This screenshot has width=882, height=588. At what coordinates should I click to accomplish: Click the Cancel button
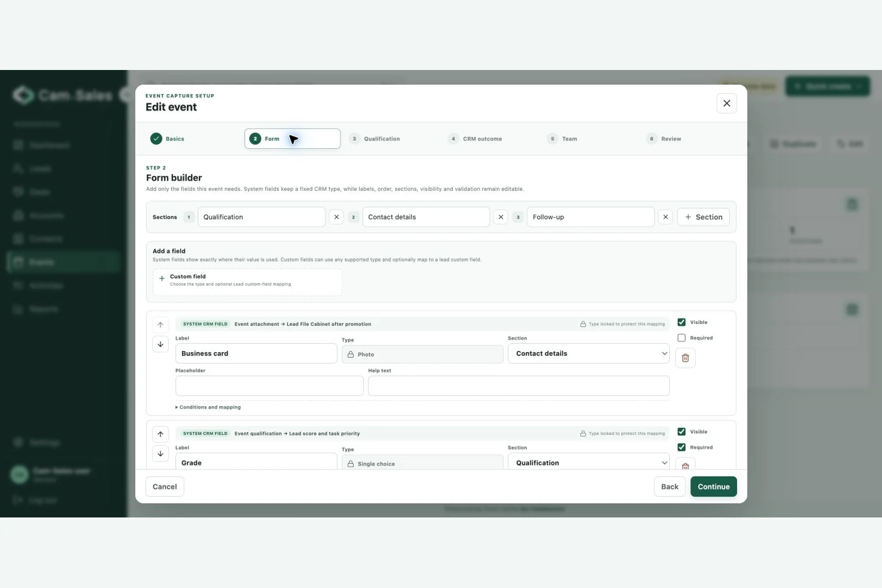tap(165, 487)
